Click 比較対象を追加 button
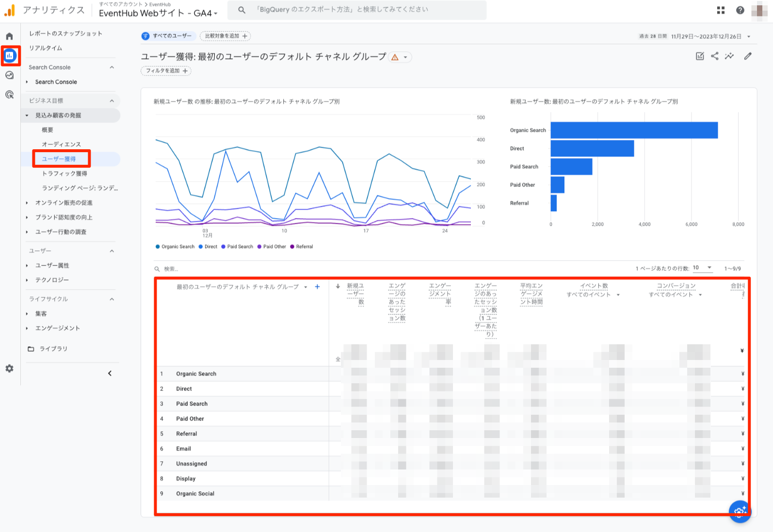This screenshot has height=532, width=773. pyautogui.click(x=225, y=36)
